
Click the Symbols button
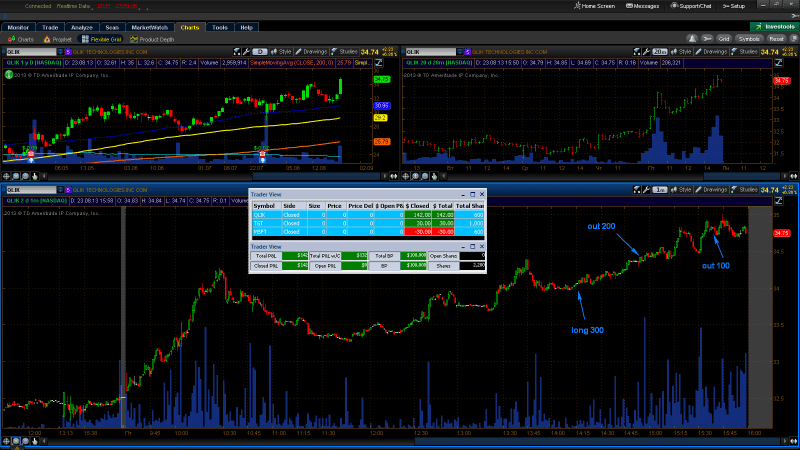click(749, 39)
